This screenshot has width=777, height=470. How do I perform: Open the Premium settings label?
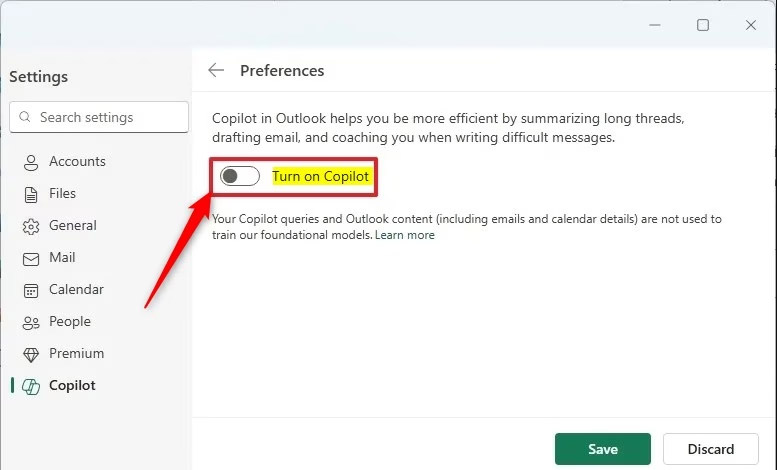pyautogui.click(x=76, y=354)
